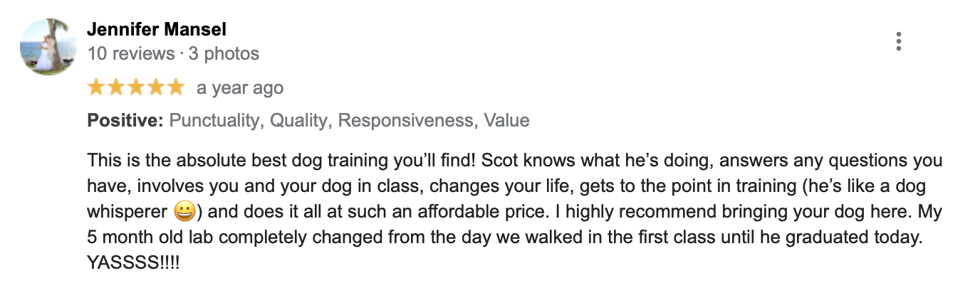This screenshot has width=980, height=283.
Task: Click 'YASSSS!!!!' at the end of the review
Action: (x=133, y=263)
